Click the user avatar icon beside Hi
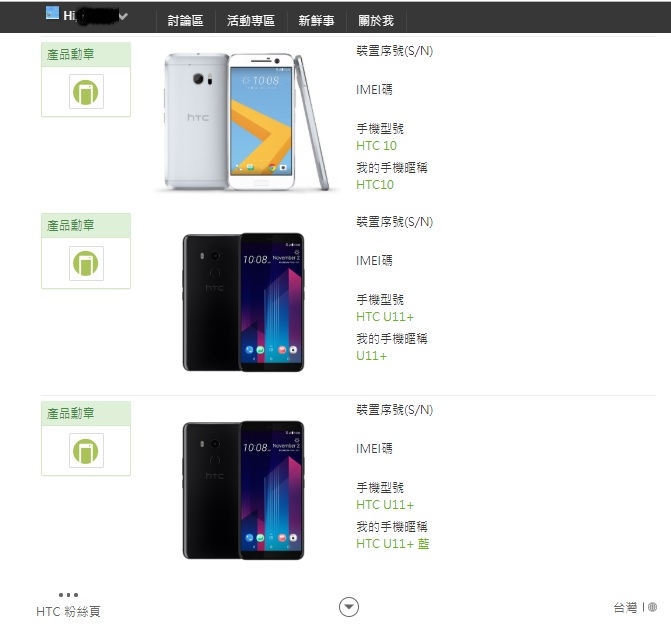The image size is (671, 627). pos(52,13)
